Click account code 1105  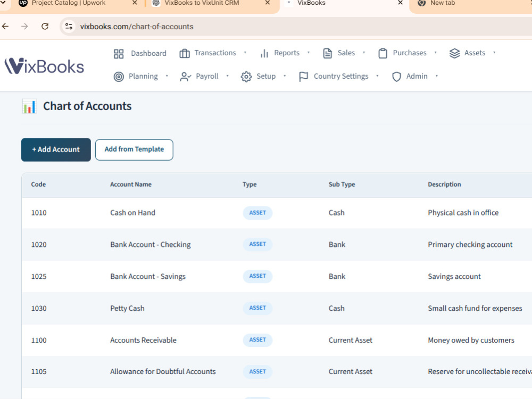coord(39,372)
